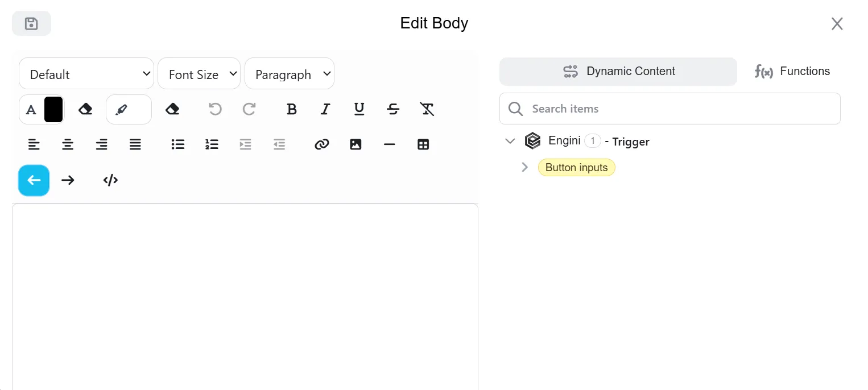Insert an image
The height and width of the screenshot is (390, 868).
click(356, 145)
